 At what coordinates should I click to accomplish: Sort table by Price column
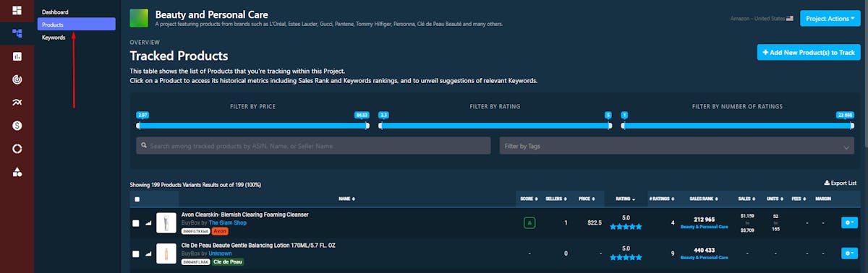(586, 199)
